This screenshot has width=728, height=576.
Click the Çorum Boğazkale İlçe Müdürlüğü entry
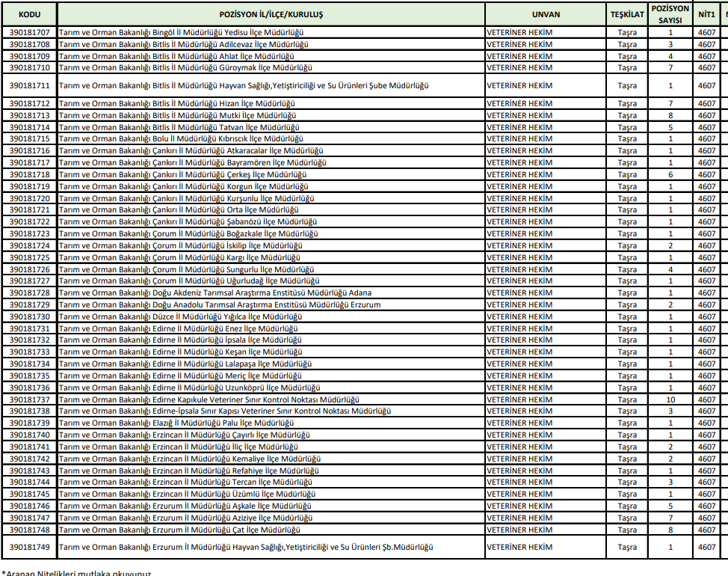(188, 233)
